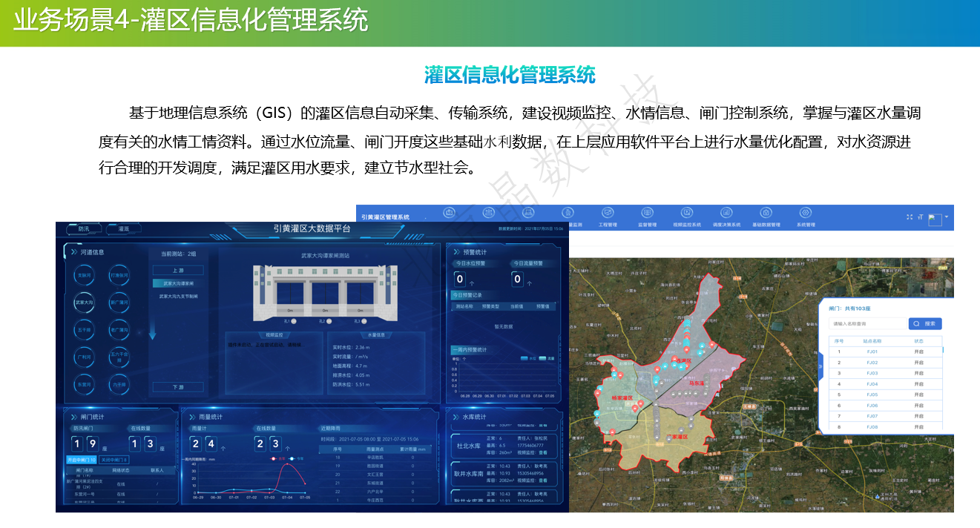Click the 站点名称 column header
This screenshot has height=528, width=980.
[872, 341]
